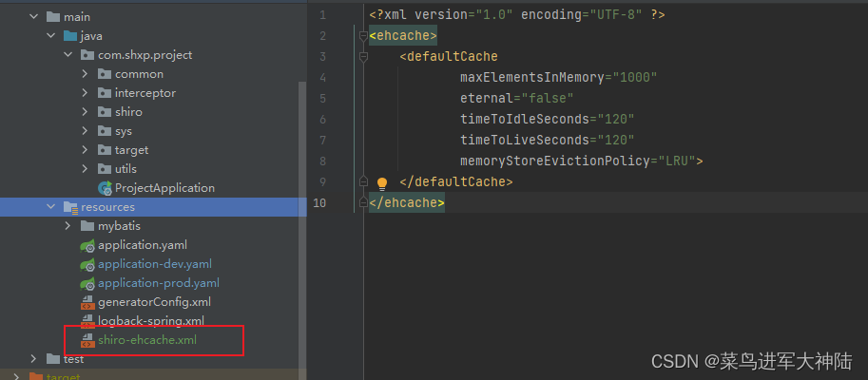Screen dimensions: 868x380
Task: Expand the common package chevron
Action: point(85,73)
